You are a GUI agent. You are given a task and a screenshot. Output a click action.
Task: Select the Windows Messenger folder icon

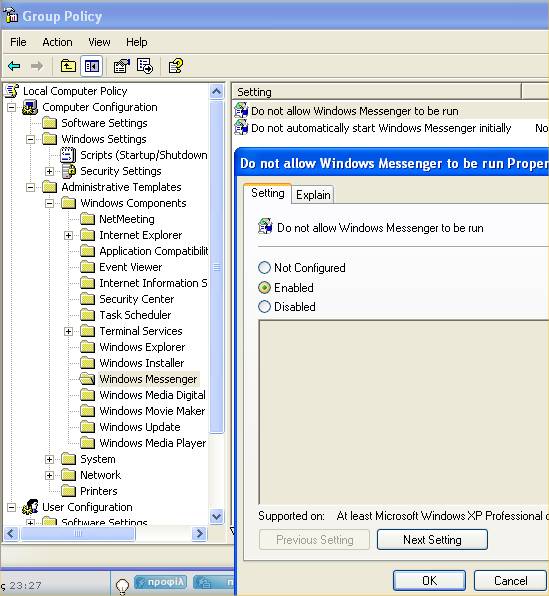pos(87,379)
